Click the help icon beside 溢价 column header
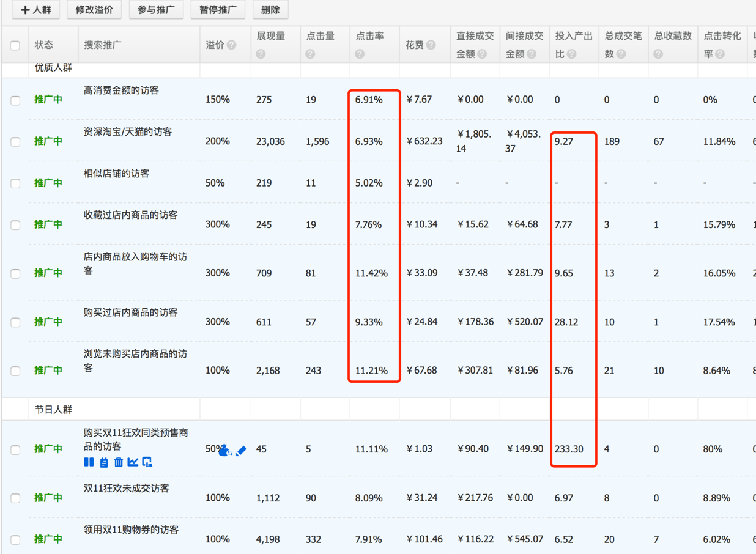This screenshot has width=756, height=554. [x=232, y=45]
